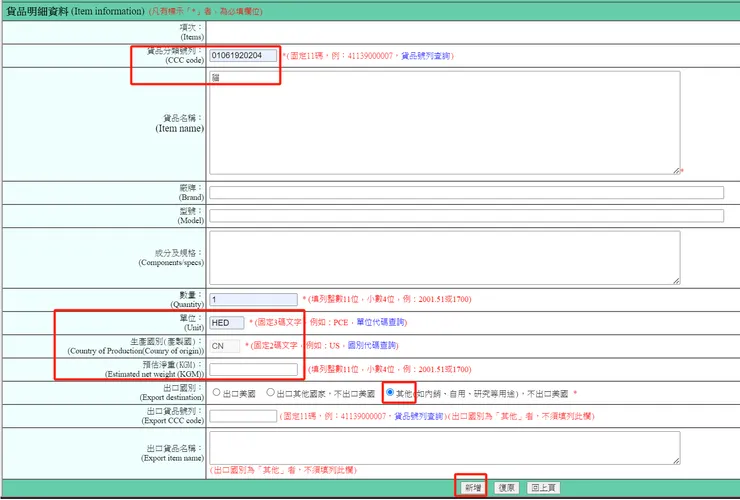Viewport: 740px width, 500px height.
Task: Focus the Export item name text area
Action: tap(445, 448)
